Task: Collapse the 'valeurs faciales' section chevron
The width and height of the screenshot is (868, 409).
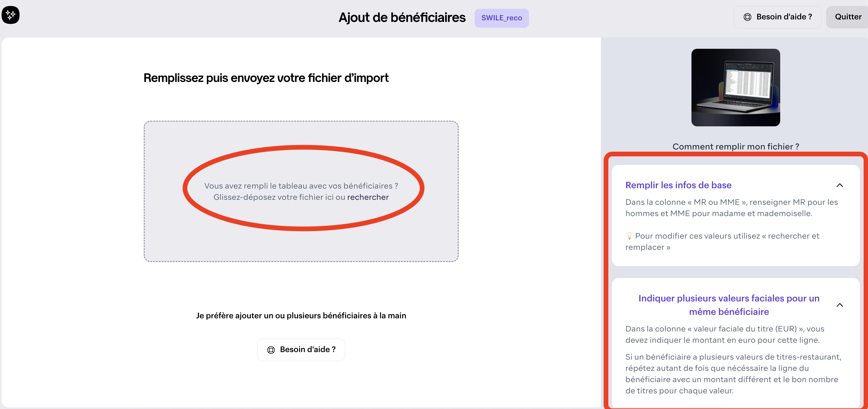Action: click(839, 305)
